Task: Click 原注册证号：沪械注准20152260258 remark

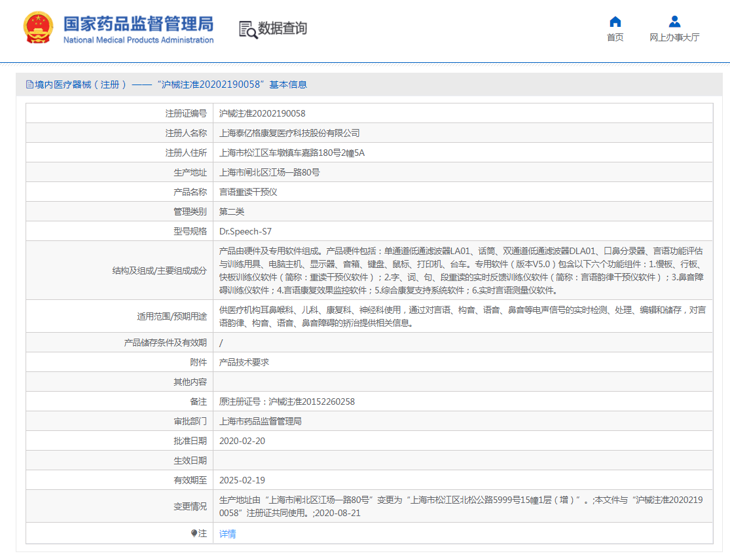Action: coord(287,401)
